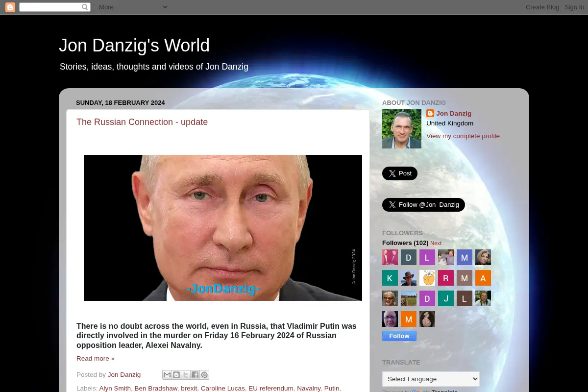The image size is (588, 392).
Task: Click Jon Danzig name in About section
Action: pyautogui.click(x=454, y=113)
